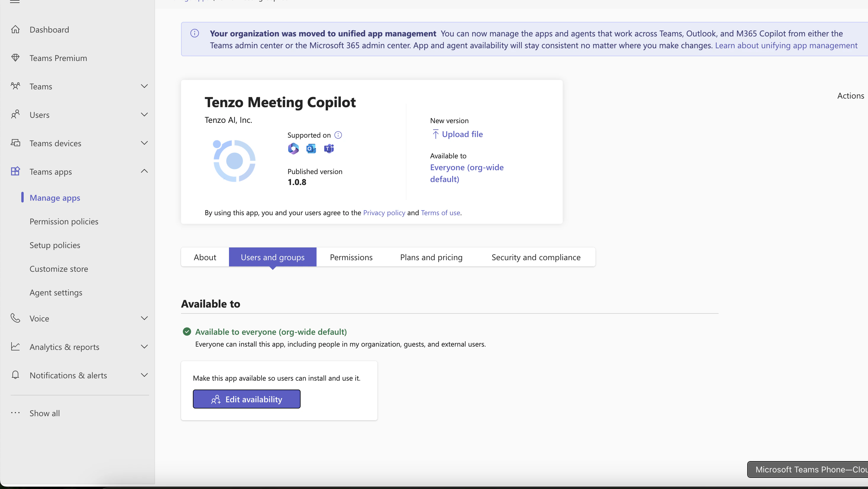Click the Outlook supported-on icon
The image size is (868, 489).
(311, 149)
